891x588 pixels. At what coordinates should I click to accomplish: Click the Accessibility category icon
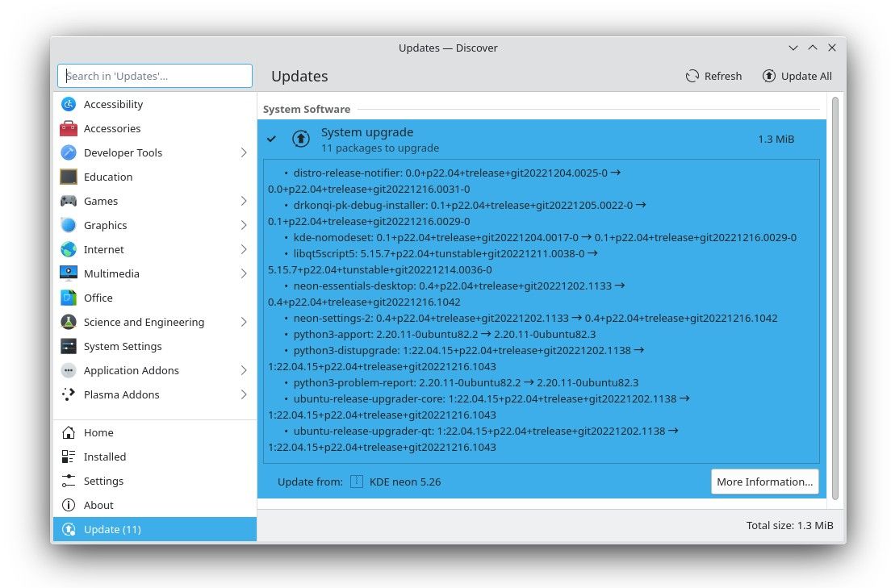point(68,104)
